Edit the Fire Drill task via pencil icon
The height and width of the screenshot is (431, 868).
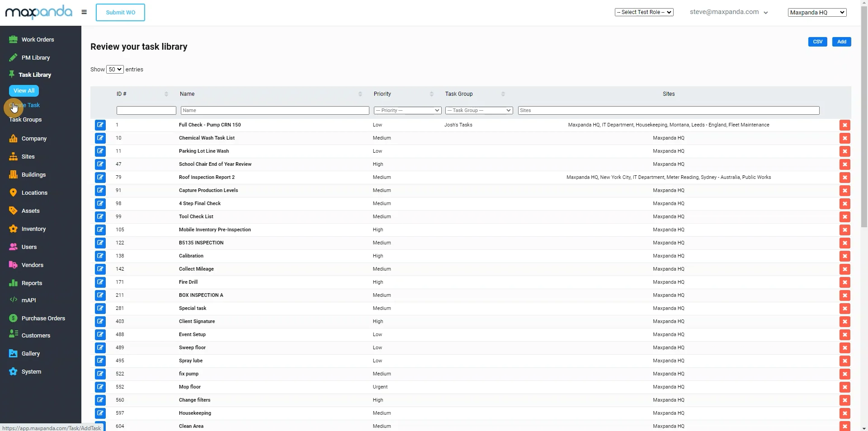(x=99, y=282)
